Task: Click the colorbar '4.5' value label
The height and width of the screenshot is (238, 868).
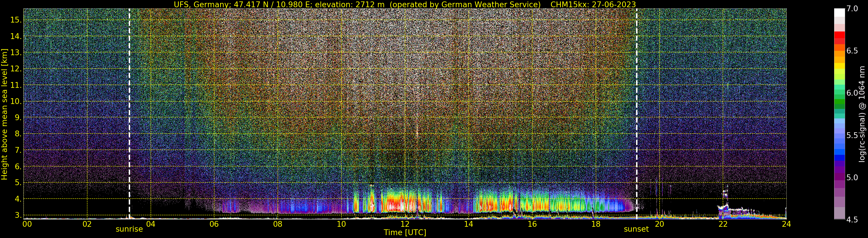Action: point(852,220)
